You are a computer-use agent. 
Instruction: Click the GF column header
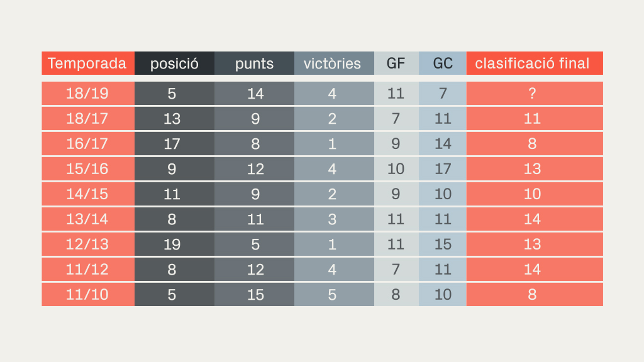click(x=396, y=63)
